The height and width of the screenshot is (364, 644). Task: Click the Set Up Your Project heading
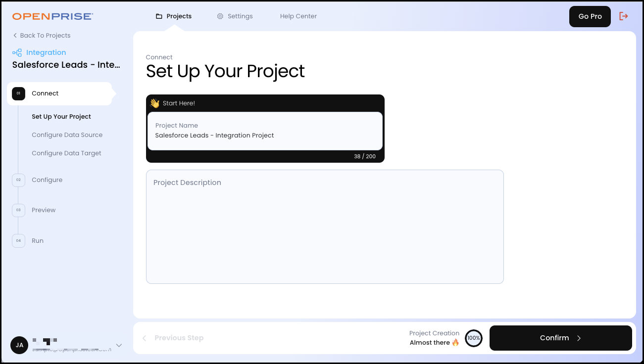coord(225,72)
